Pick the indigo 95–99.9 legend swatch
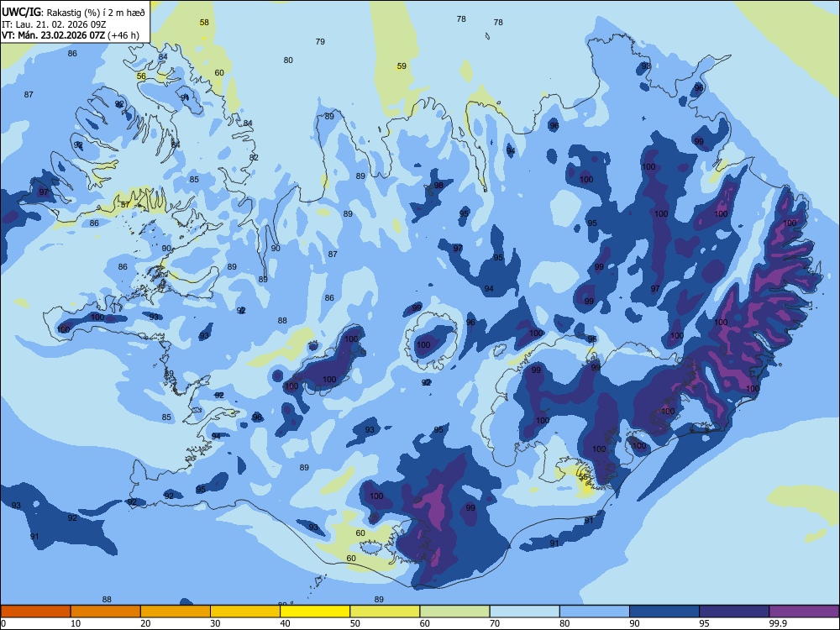 [734, 612]
